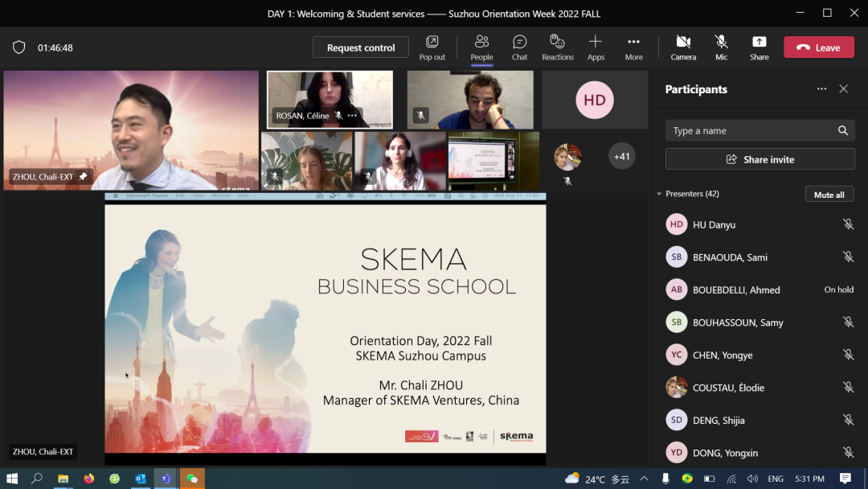The image size is (868, 489).
Task: Select participant COUSTAU, Élodie
Action: pos(760,388)
